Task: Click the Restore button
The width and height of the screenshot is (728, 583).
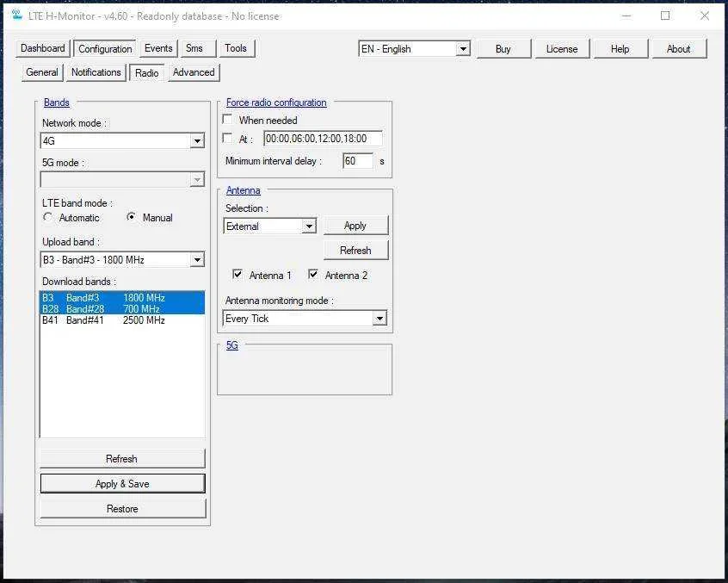Action: coord(122,509)
